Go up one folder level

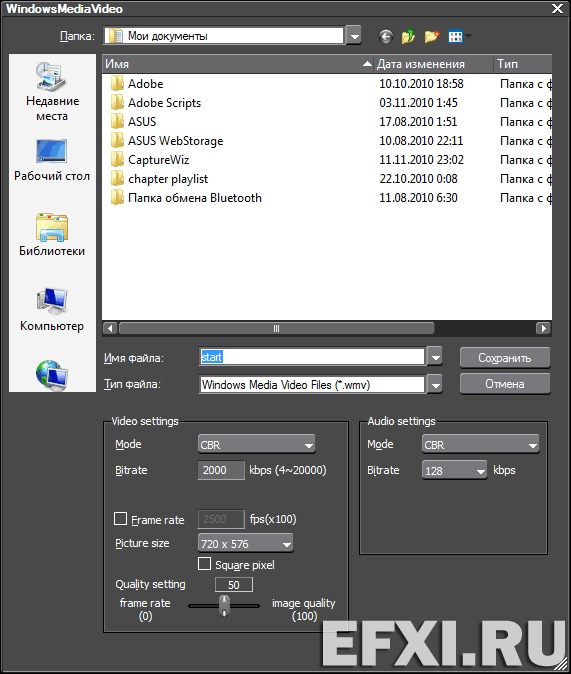(x=408, y=37)
